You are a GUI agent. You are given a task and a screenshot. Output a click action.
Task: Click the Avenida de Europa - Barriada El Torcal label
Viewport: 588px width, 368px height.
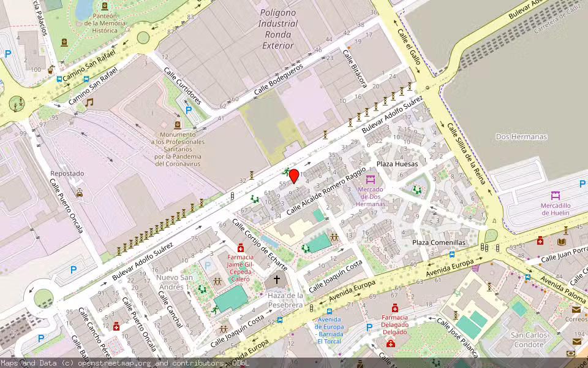[330, 331]
